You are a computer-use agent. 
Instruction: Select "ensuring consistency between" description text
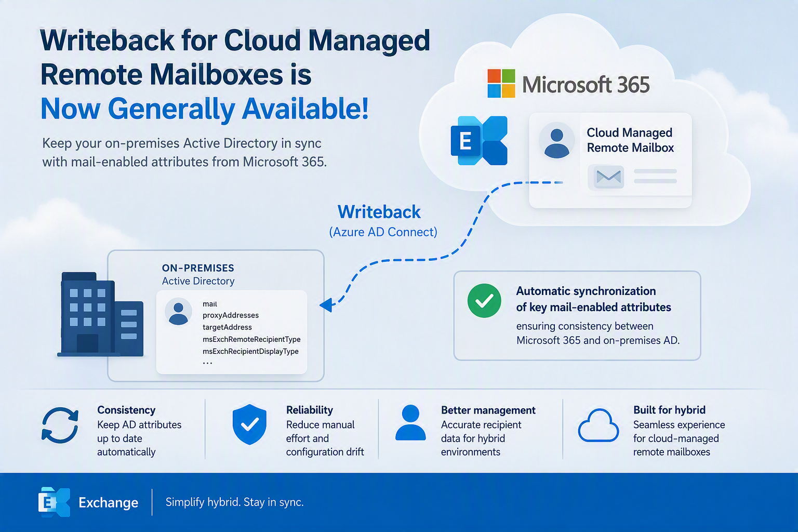pos(585,326)
